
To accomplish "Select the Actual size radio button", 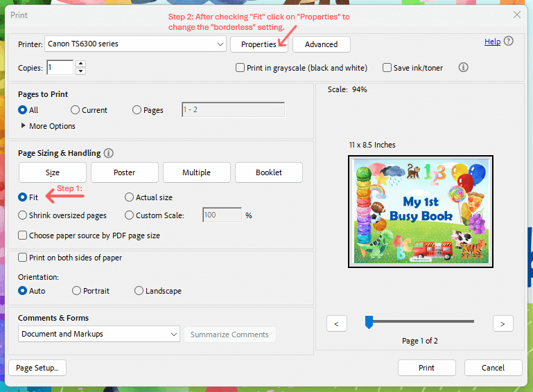I will point(129,197).
